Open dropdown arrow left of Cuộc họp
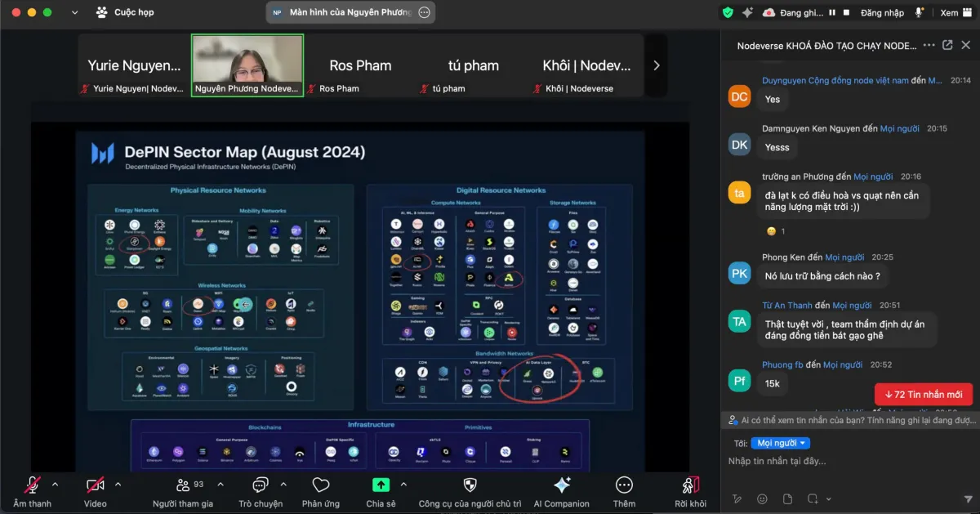This screenshot has height=514, width=980. click(x=75, y=12)
